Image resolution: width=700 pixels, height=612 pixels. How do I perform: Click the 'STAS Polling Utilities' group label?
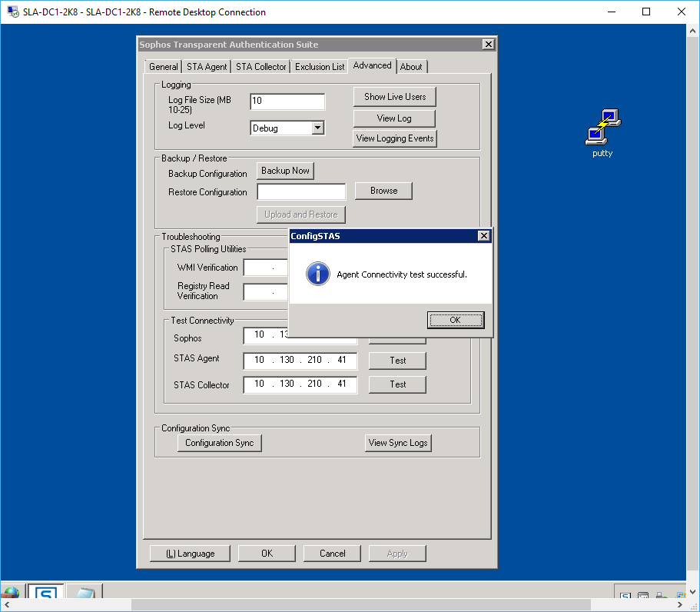tap(208, 249)
